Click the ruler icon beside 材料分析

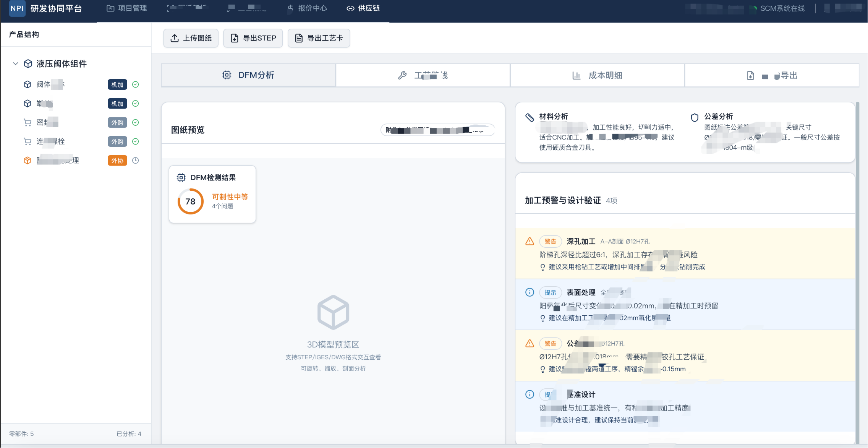(x=530, y=117)
